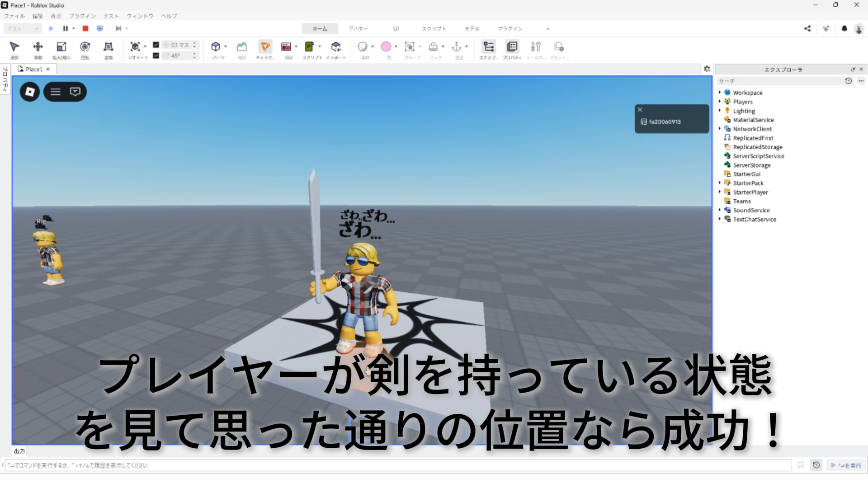Image resolution: width=868 pixels, height=488 pixels.
Task: Toggle the Explorer panel button
Action: [489, 47]
